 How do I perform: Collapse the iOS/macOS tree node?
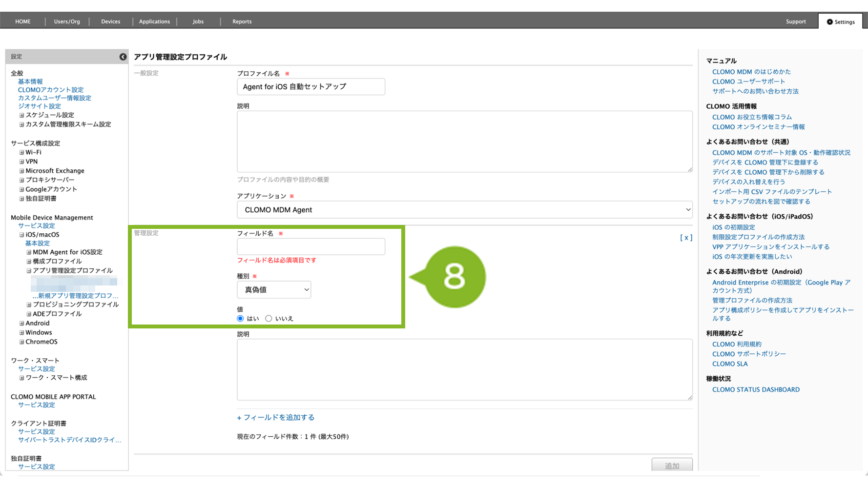(21, 235)
